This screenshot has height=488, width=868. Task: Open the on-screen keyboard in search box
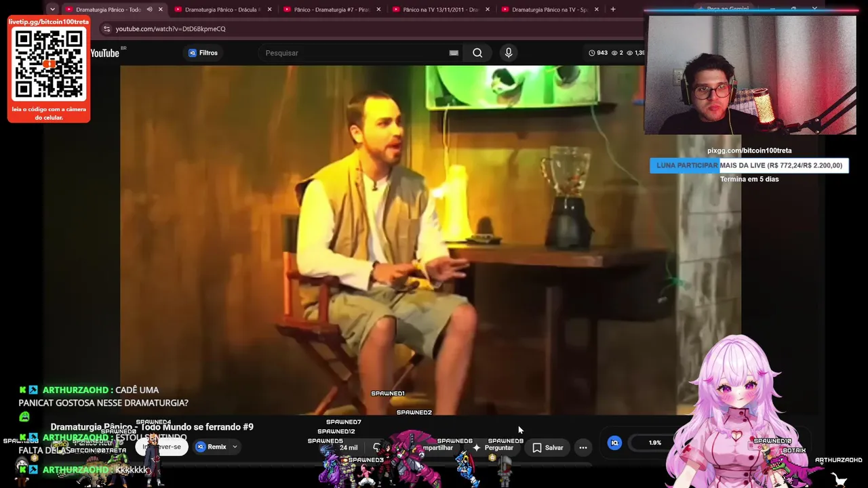point(454,53)
